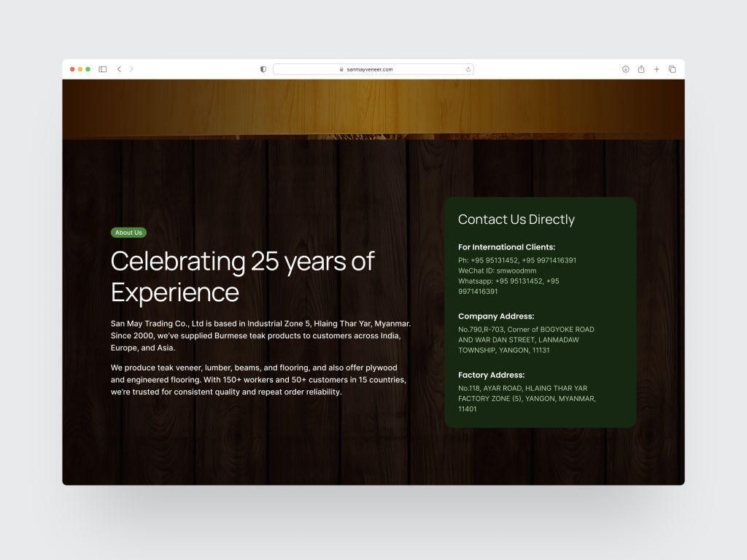Show downloads with the download icon
Viewport: 747px width, 560px height.
click(x=625, y=69)
